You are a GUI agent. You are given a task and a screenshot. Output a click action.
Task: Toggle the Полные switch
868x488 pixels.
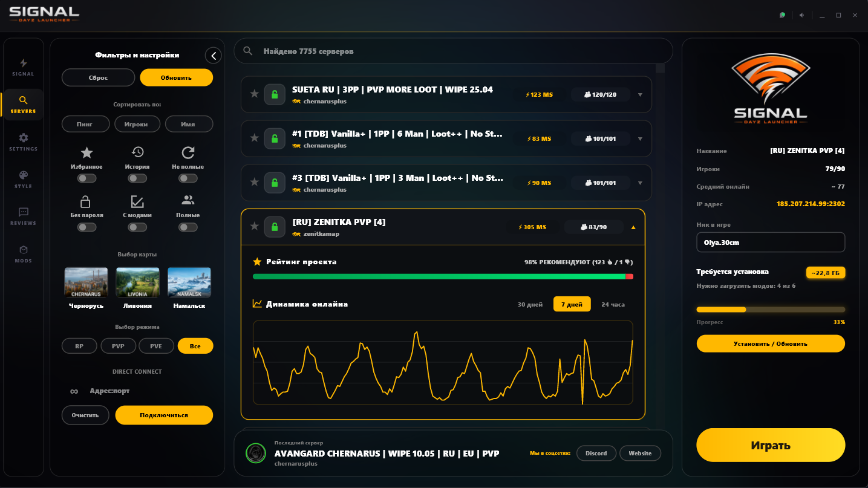tap(188, 227)
